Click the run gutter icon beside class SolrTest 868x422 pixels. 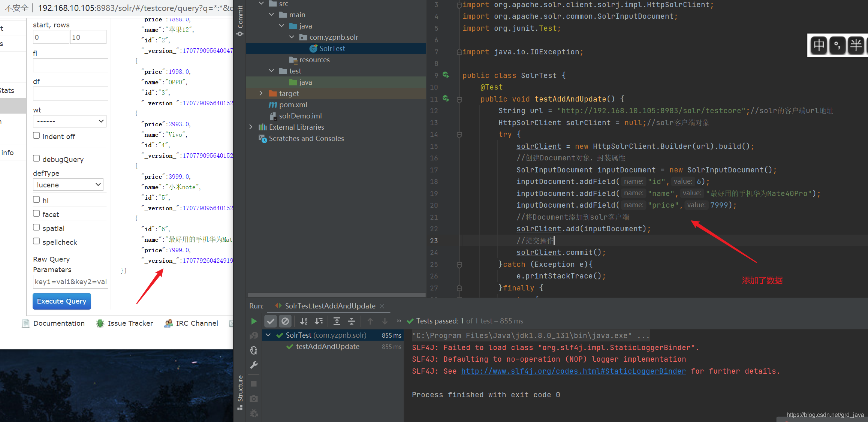tap(446, 75)
